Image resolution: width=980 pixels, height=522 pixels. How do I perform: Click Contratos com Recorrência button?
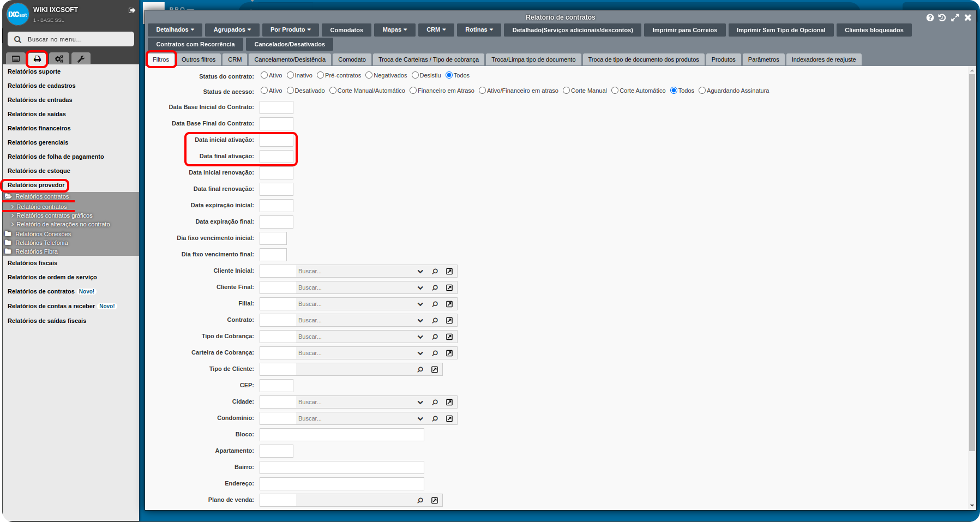click(x=195, y=44)
